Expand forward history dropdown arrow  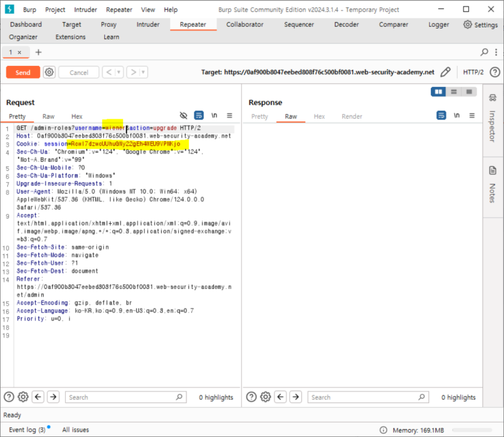click(143, 72)
